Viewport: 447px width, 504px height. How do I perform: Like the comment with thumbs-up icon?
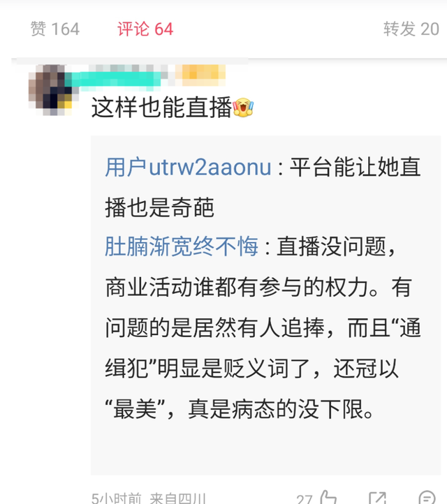[328, 498]
